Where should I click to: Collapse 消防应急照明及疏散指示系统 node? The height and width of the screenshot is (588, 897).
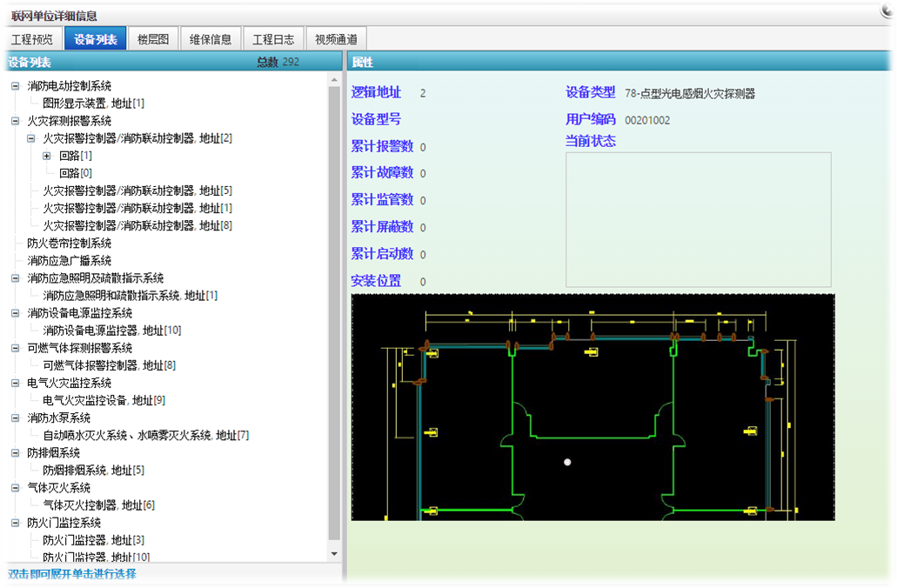pyautogui.click(x=16, y=278)
